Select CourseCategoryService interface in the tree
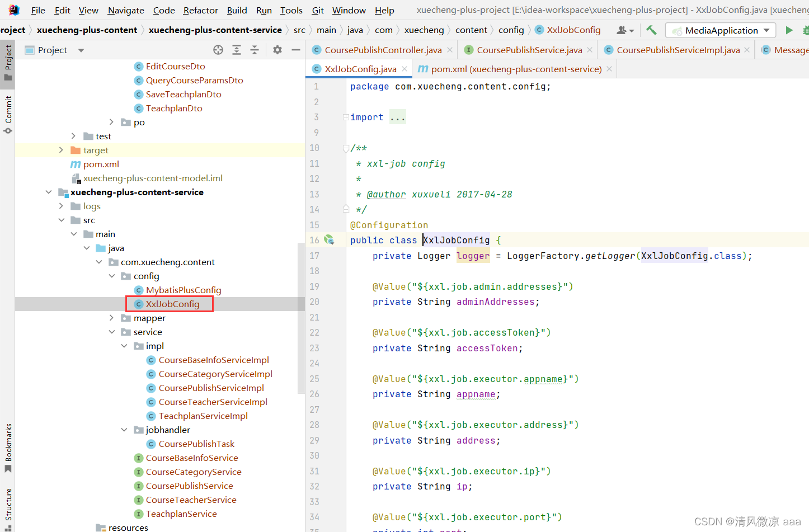The image size is (809, 532). coord(194,472)
